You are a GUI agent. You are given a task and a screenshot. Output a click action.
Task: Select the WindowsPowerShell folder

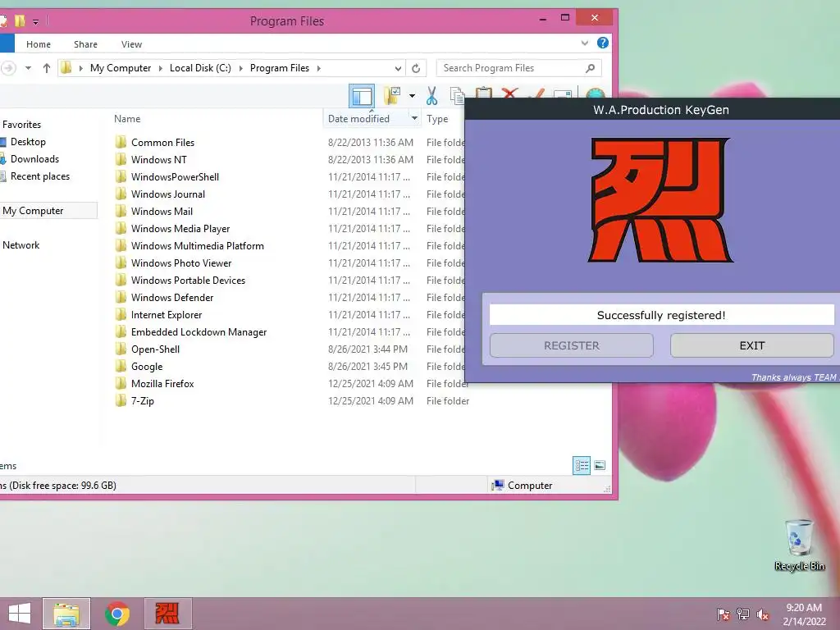click(x=175, y=177)
